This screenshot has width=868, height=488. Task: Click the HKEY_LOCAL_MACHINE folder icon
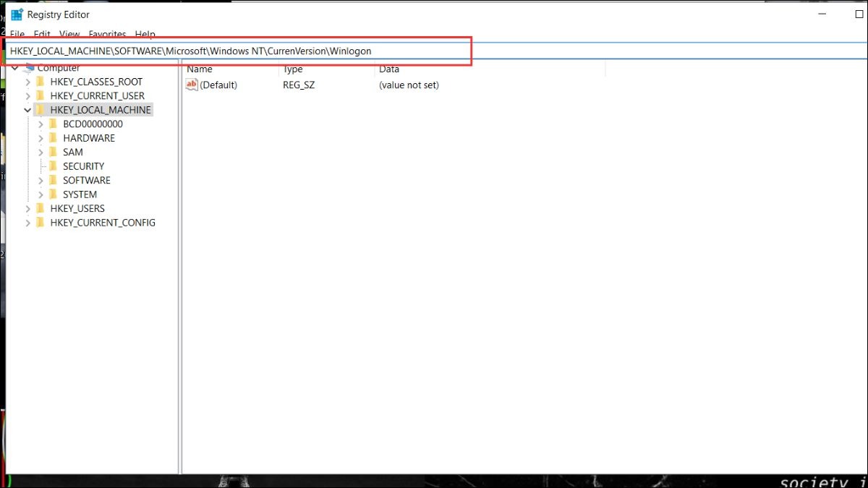coord(40,110)
